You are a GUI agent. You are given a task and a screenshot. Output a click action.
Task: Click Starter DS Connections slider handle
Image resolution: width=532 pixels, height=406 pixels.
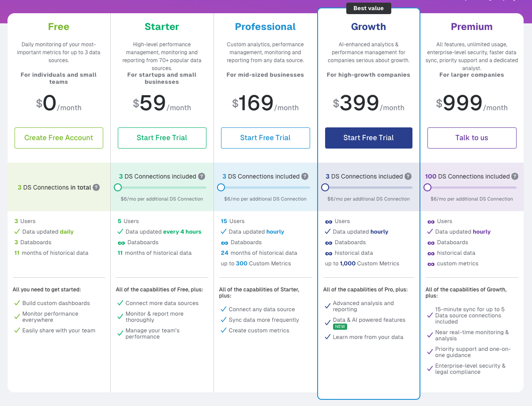[x=118, y=187]
